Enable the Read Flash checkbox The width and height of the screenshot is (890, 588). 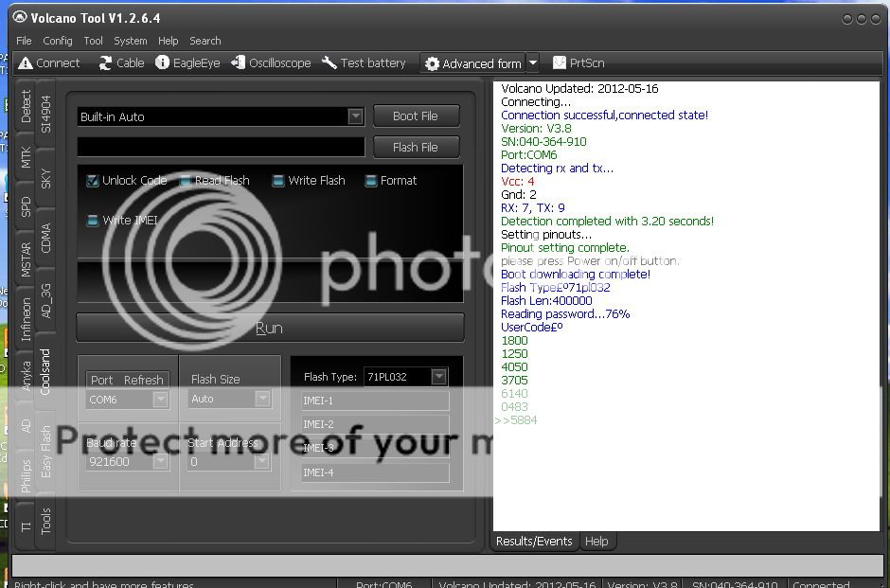pyautogui.click(x=185, y=181)
